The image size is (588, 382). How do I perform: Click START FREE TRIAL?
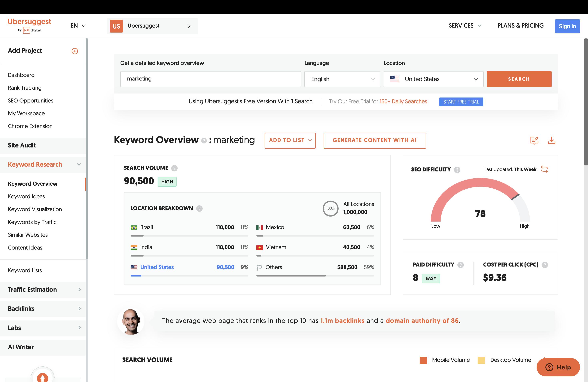tap(461, 102)
